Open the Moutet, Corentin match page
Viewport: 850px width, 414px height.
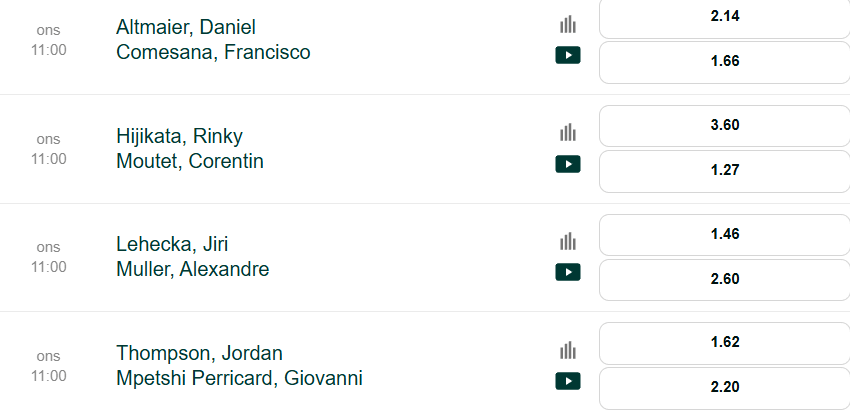[190, 161]
